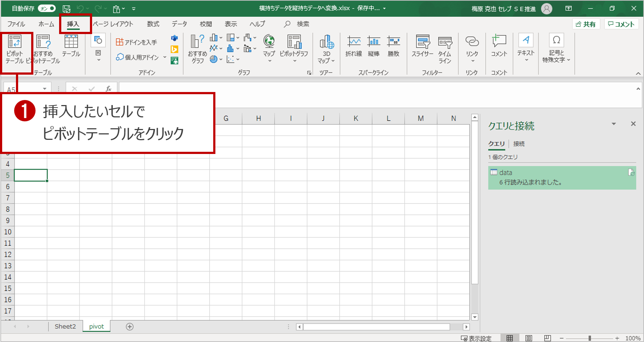Select the data query in the pane

click(562, 178)
